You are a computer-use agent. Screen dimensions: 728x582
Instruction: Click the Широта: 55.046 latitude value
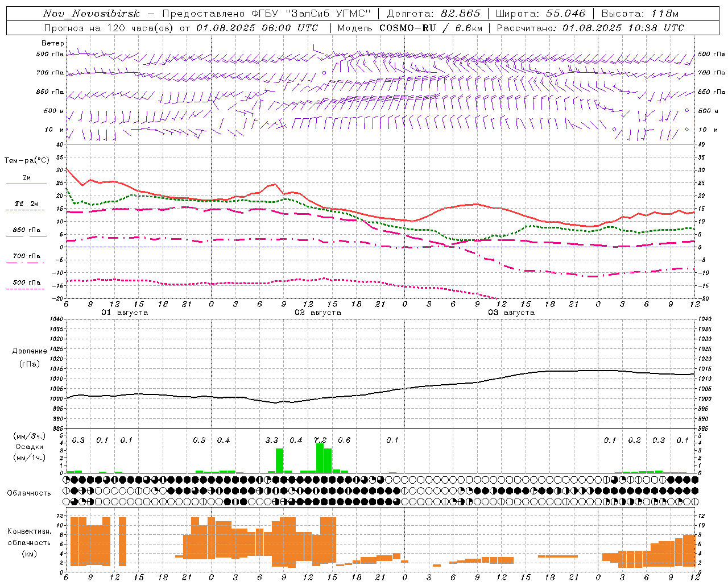coord(540,14)
